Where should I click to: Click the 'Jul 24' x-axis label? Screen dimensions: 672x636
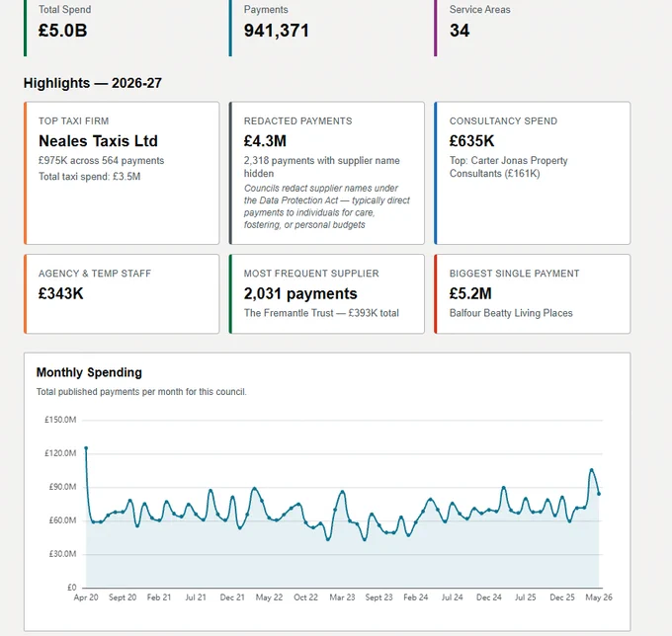(x=453, y=597)
